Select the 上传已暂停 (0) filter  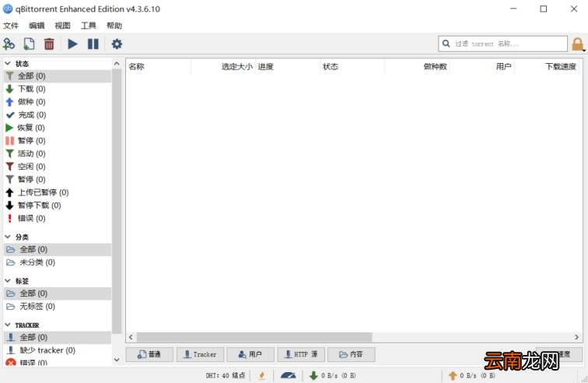point(58,192)
